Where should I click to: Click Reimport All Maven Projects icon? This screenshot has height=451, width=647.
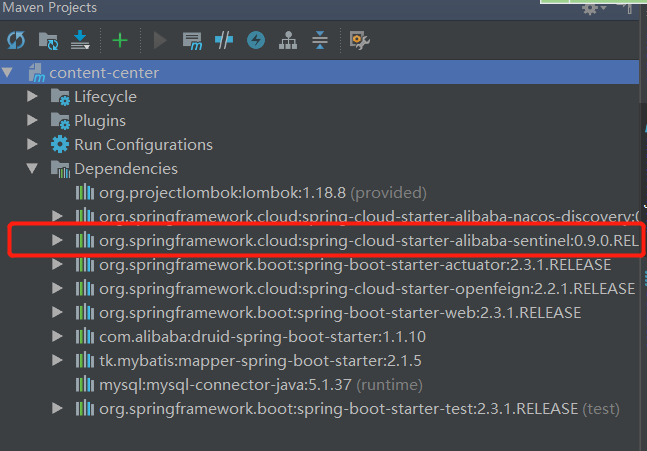pyautogui.click(x=16, y=40)
